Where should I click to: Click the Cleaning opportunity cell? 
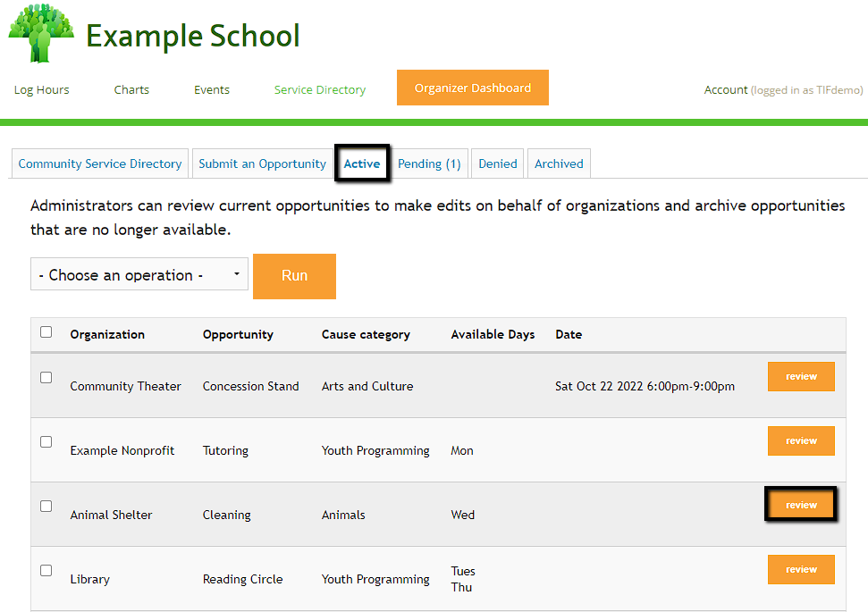pyautogui.click(x=227, y=516)
